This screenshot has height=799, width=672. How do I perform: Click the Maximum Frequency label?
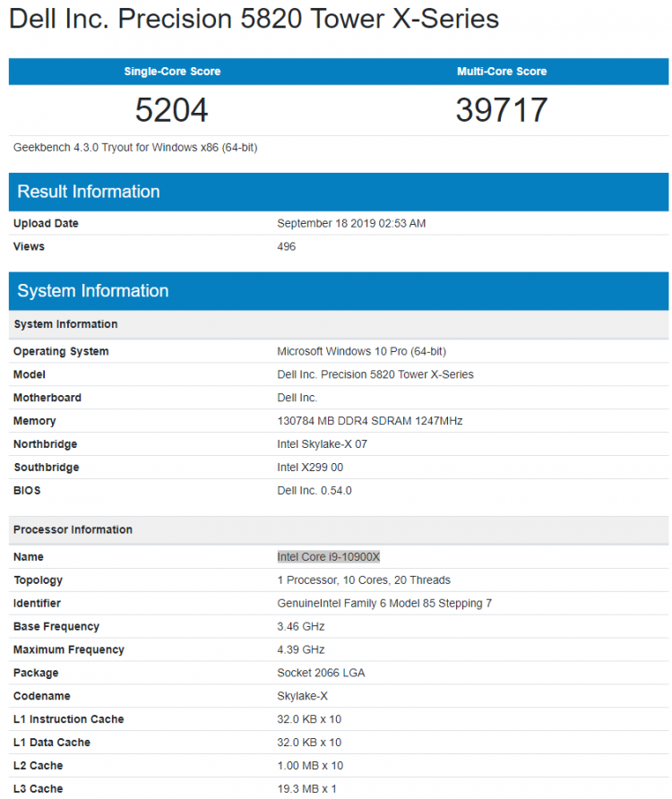[x=68, y=649]
